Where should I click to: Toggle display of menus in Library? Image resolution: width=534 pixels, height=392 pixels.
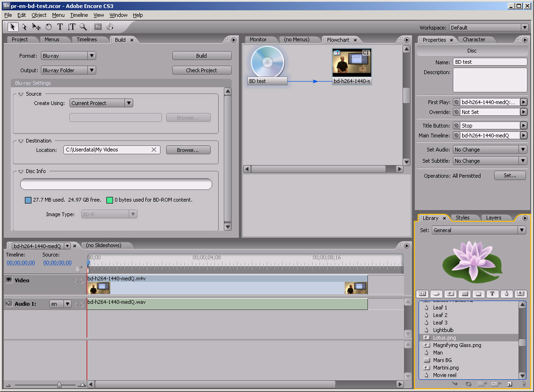422,294
